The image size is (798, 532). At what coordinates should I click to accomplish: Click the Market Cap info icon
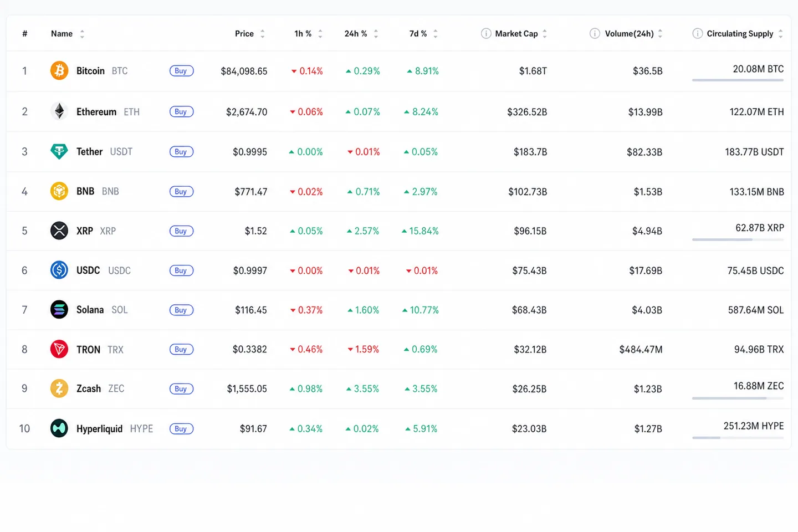(486, 33)
